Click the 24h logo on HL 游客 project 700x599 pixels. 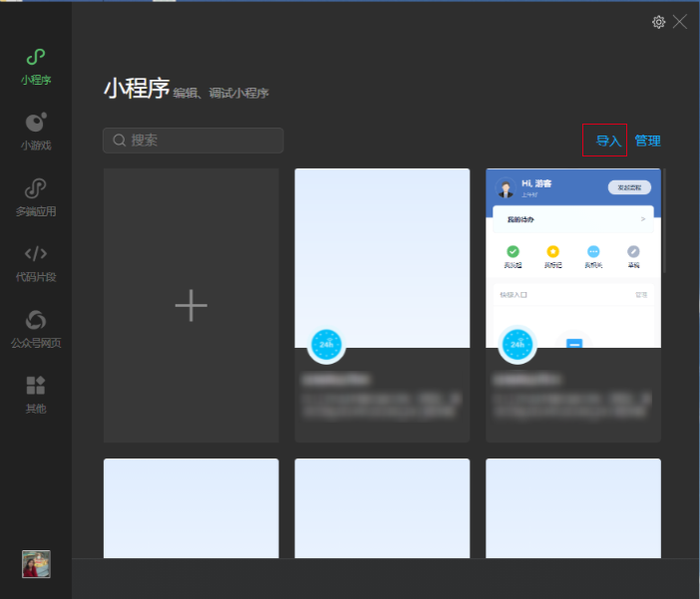(x=517, y=345)
